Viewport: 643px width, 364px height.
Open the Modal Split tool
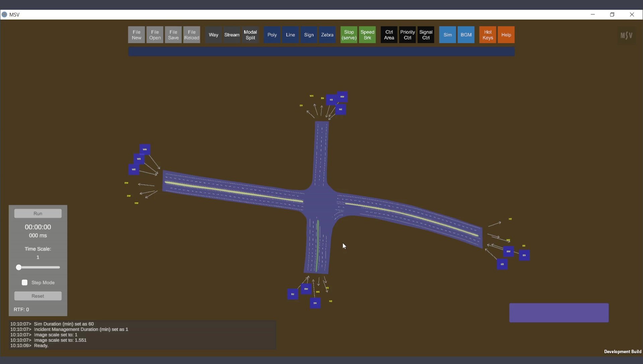click(x=250, y=35)
